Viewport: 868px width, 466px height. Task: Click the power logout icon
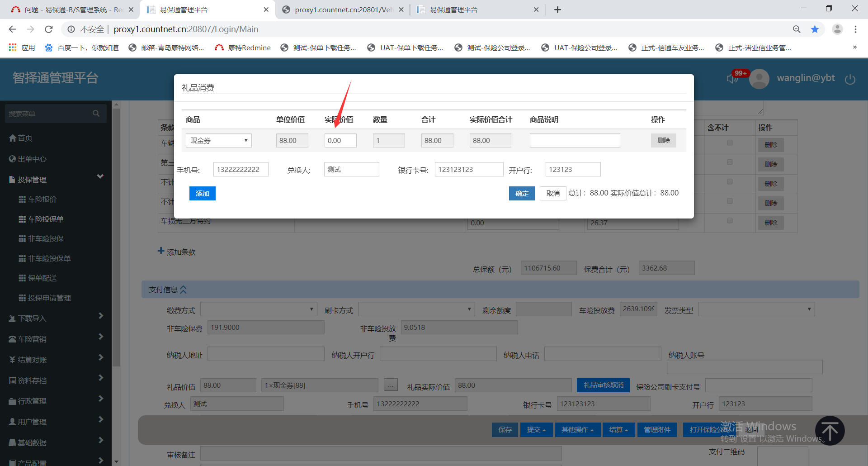[850, 79]
